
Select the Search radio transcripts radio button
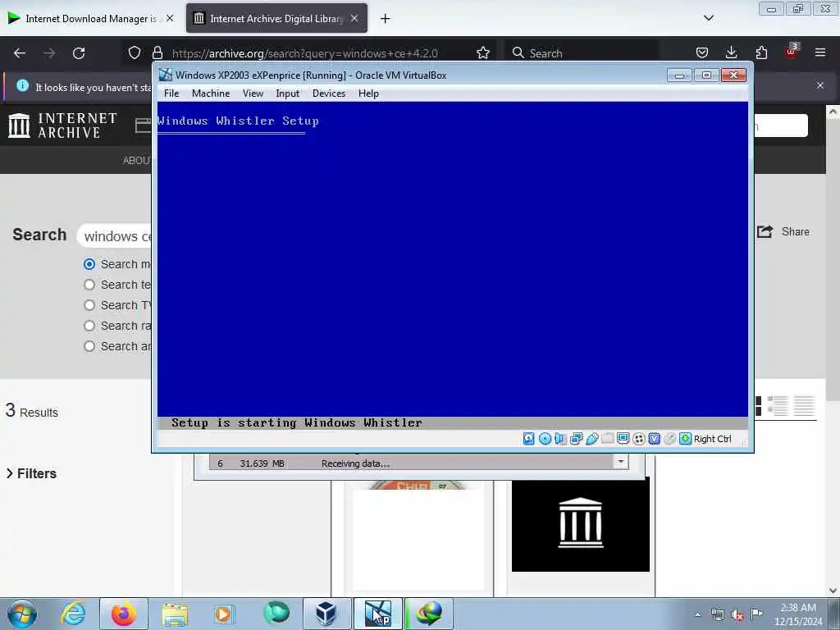click(x=89, y=326)
